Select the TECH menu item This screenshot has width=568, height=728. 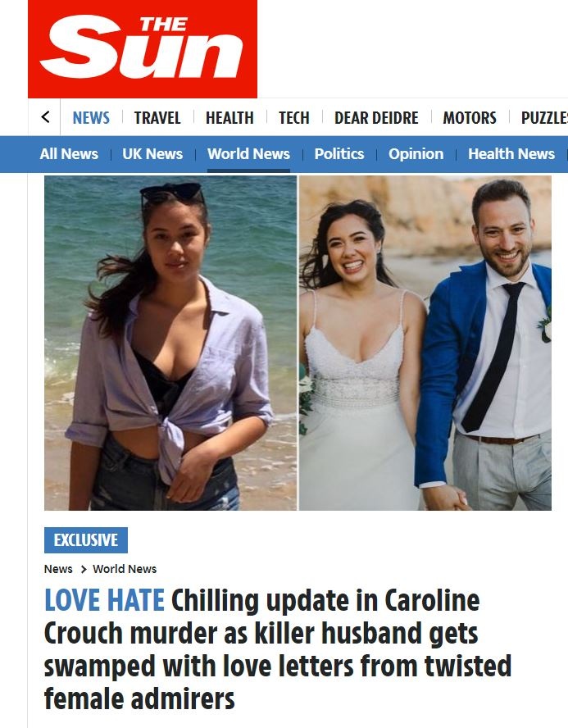293,118
